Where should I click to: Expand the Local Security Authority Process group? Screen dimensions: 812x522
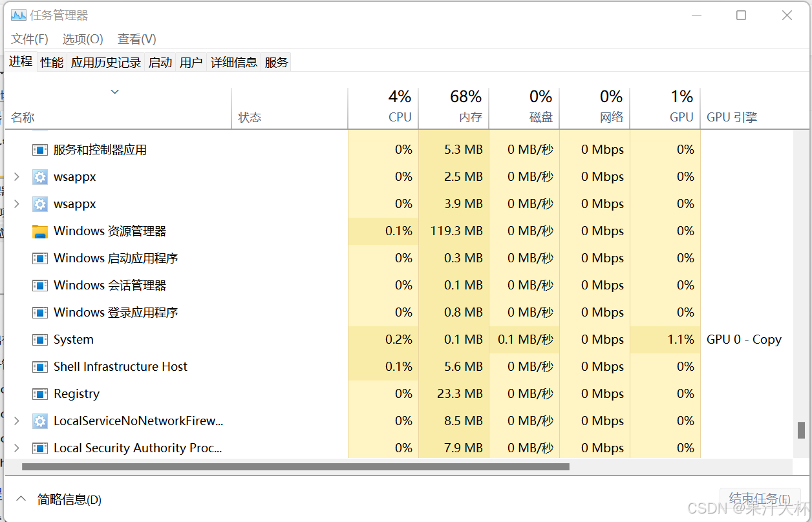click(17, 448)
